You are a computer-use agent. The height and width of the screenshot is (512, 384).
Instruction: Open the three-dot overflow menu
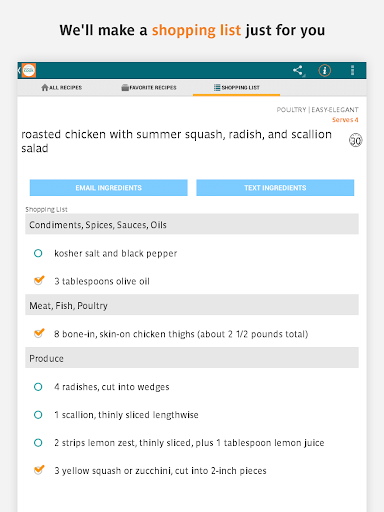[x=352, y=70]
